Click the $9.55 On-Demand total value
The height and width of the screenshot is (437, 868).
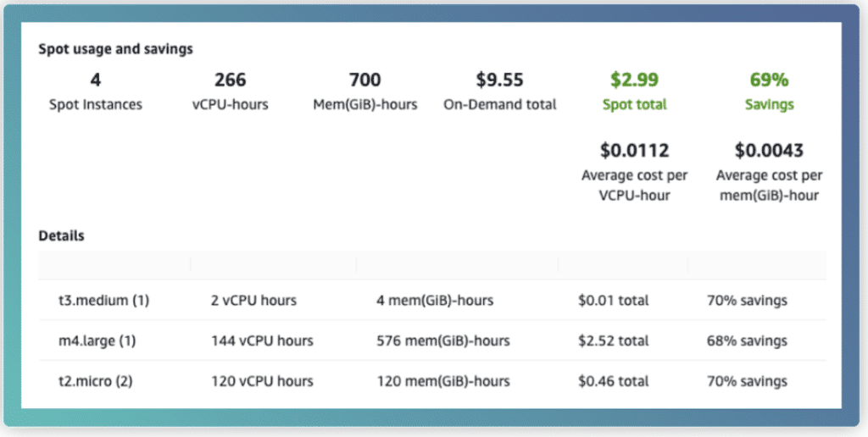(x=500, y=80)
